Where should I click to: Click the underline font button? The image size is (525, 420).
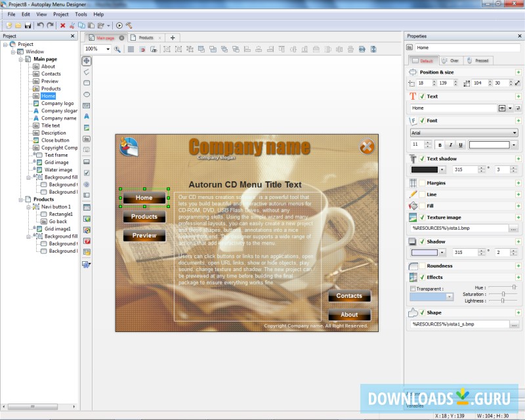tap(461, 145)
